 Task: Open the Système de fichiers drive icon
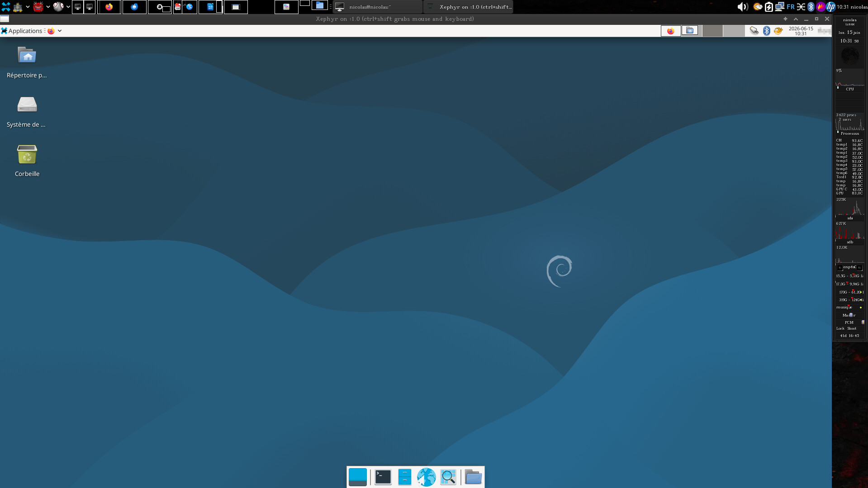[27, 112]
